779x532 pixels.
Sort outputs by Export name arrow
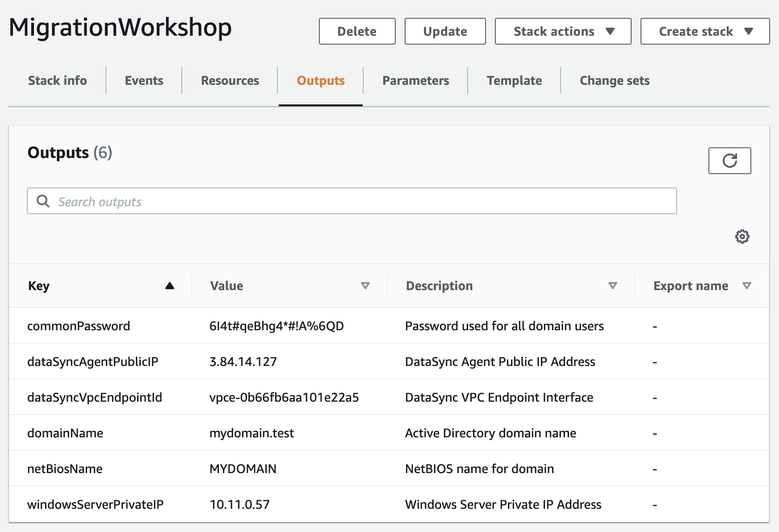pyautogui.click(x=747, y=286)
